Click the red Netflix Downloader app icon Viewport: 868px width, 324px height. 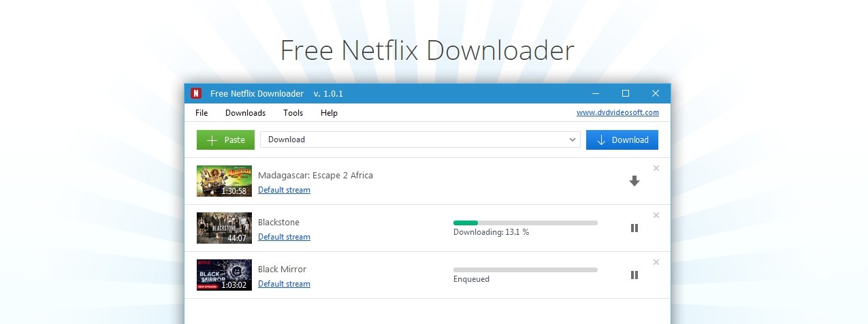coord(196,93)
